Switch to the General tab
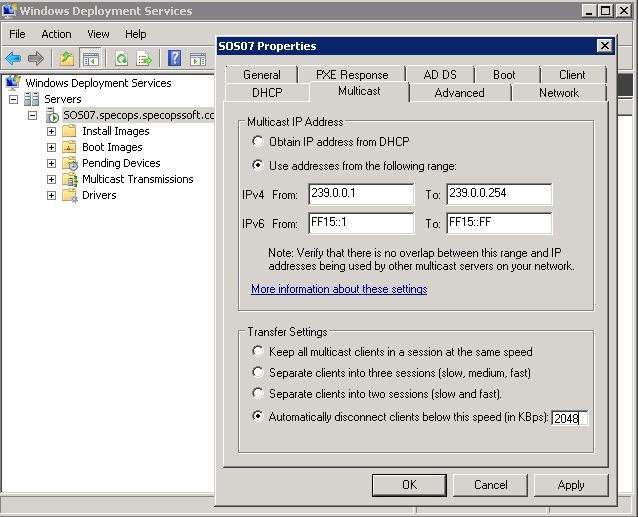Image resolution: width=638 pixels, height=517 pixels. click(x=262, y=75)
